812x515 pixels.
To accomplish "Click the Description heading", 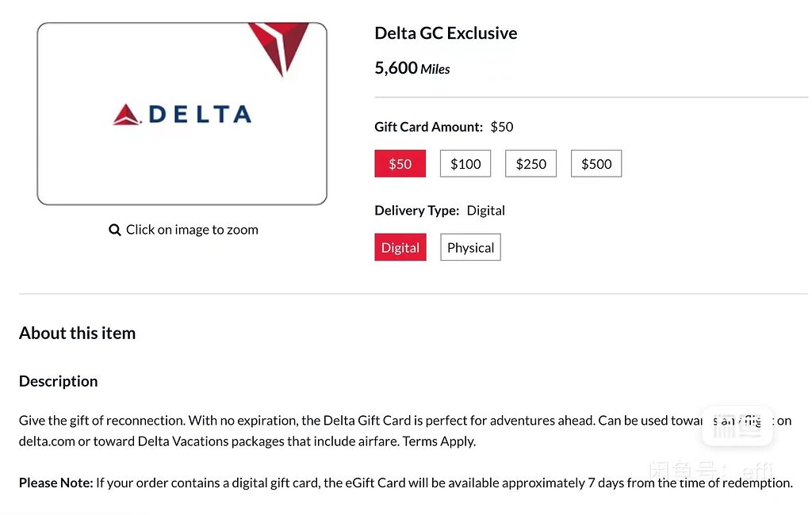I will coord(58,381).
